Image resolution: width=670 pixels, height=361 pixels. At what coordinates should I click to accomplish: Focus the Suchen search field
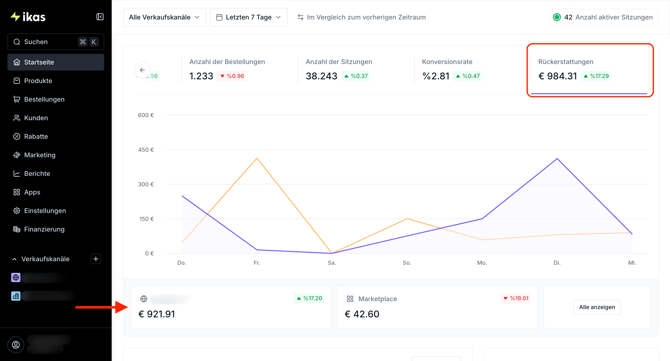[56, 42]
